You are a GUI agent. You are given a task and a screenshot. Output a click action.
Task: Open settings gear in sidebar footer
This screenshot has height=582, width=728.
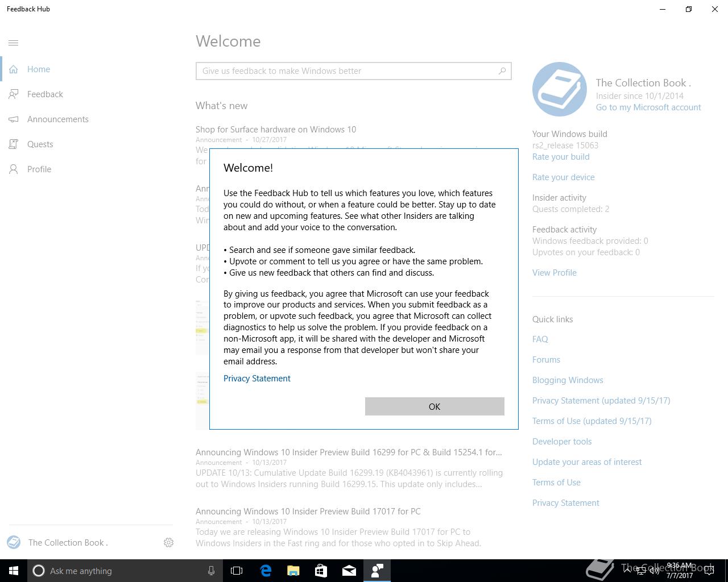coord(168,543)
